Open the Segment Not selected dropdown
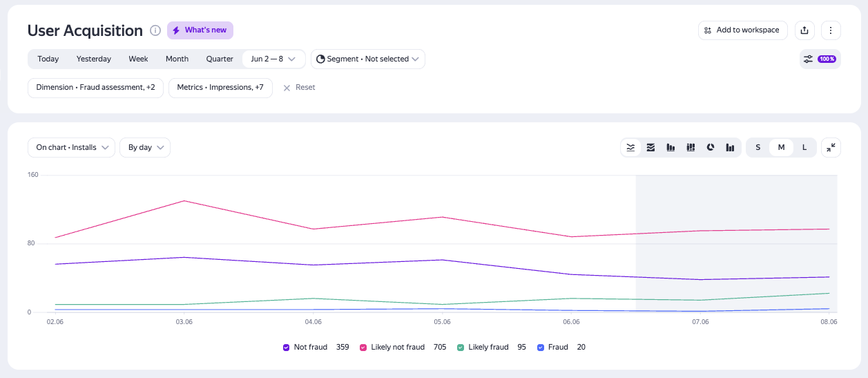Viewport: 868px width, 378px height. click(x=367, y=59)
